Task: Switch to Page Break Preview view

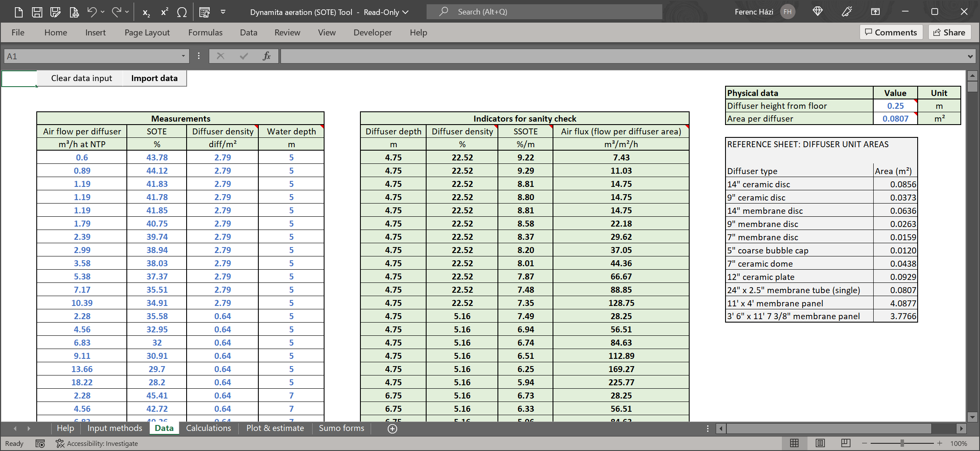Action: 845,443
